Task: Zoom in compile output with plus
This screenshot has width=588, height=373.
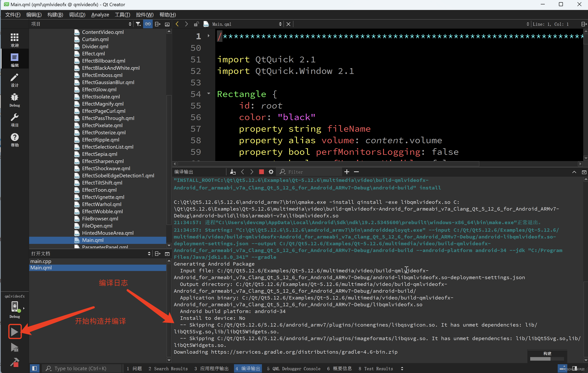Action: pyautogui.click(x=346, y=172)
